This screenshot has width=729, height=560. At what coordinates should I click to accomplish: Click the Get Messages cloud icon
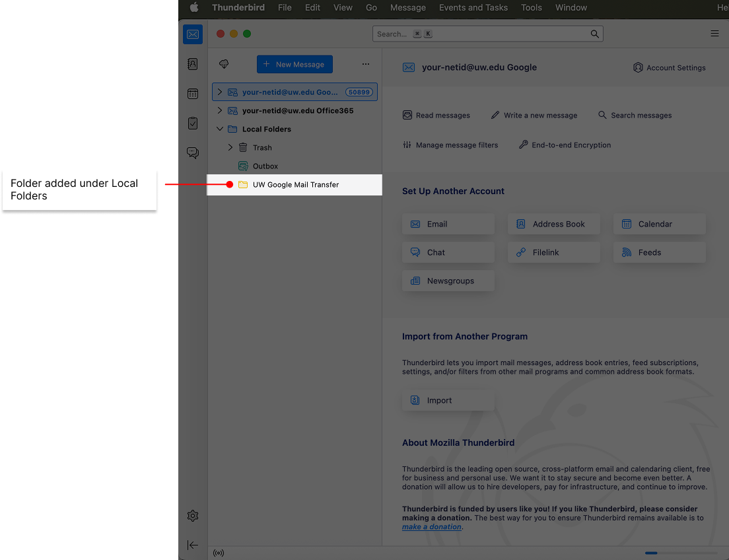pyautogui.click(x=224, y=64)
